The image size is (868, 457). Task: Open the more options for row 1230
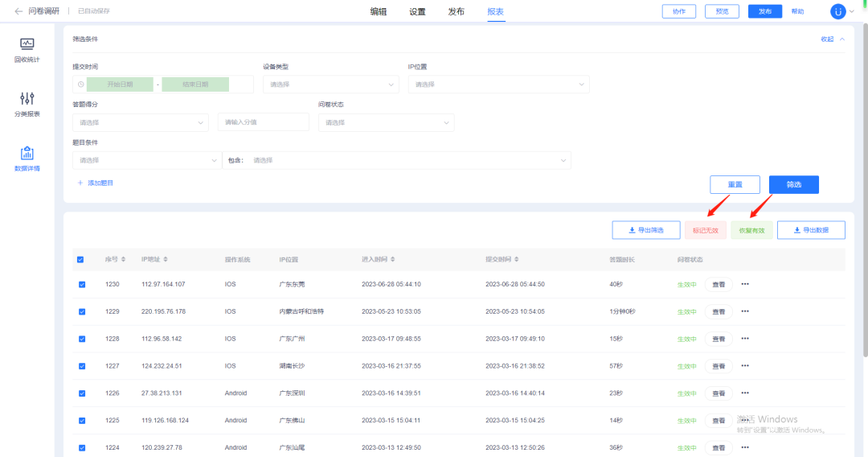point(745,284)
